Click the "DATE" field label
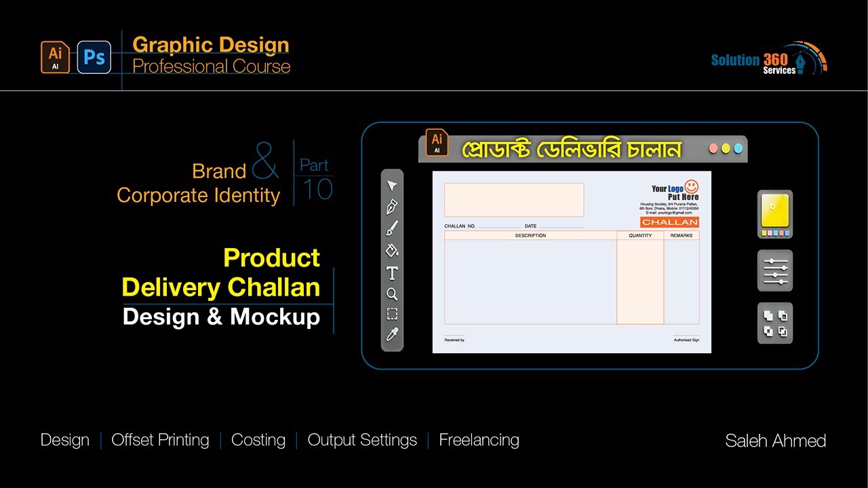The image size is (868, 488). 530,226
